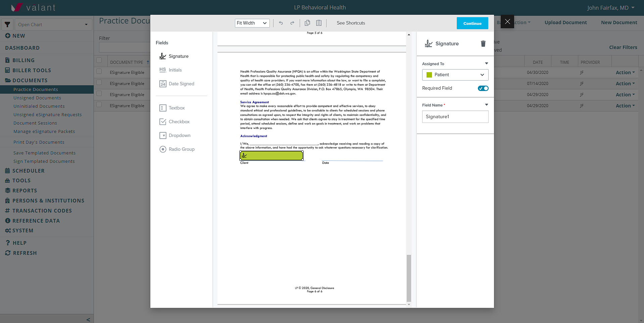Open See Shortcuts link
The height and width of the screenshot is (323, 644).
click(x=350, y=23)
